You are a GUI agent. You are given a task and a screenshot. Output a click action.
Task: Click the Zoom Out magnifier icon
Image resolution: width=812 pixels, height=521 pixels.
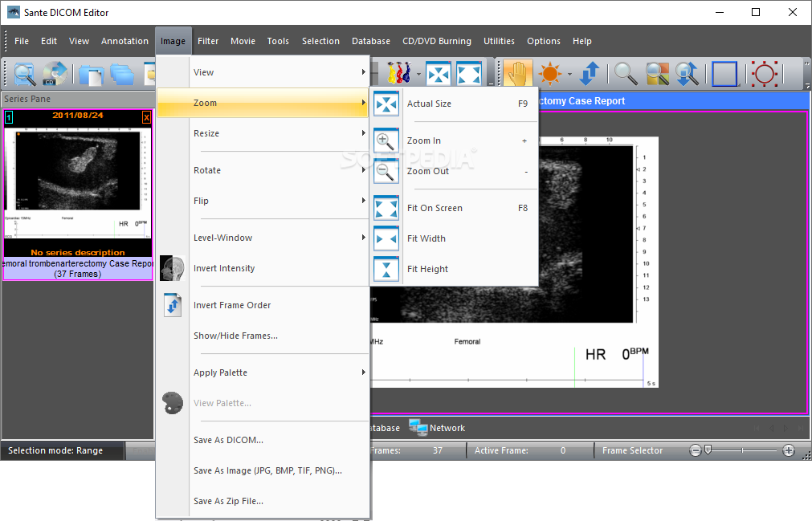(x=386, y=171)
